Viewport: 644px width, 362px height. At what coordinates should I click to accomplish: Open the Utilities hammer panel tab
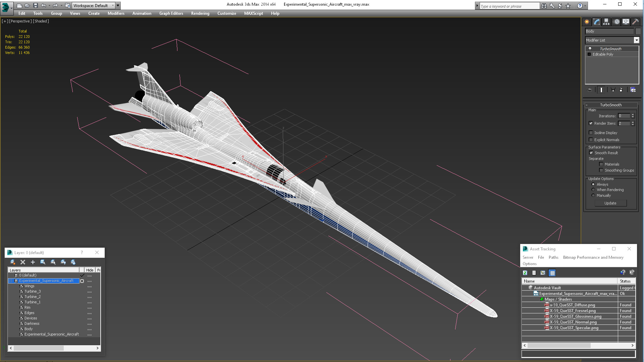click(x=635, y=22)
